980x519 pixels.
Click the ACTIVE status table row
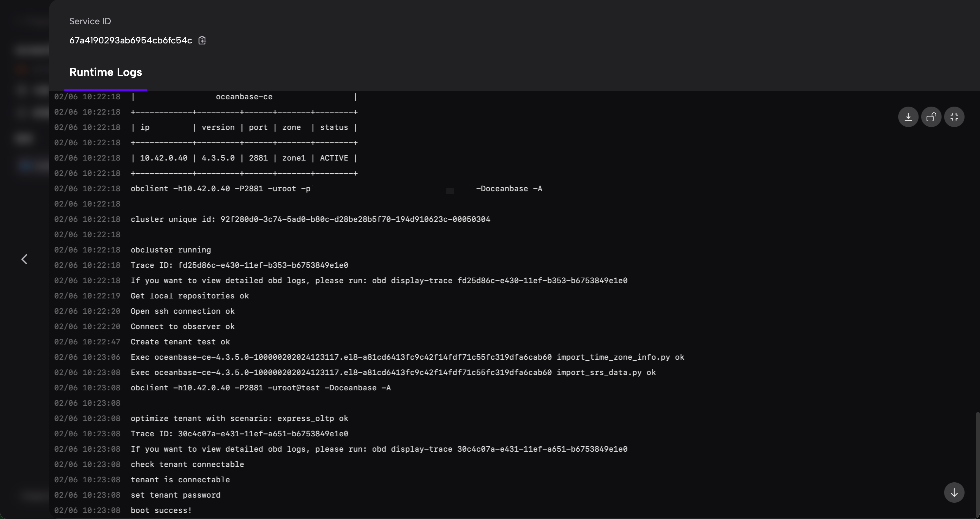click(x=243, y=158)
